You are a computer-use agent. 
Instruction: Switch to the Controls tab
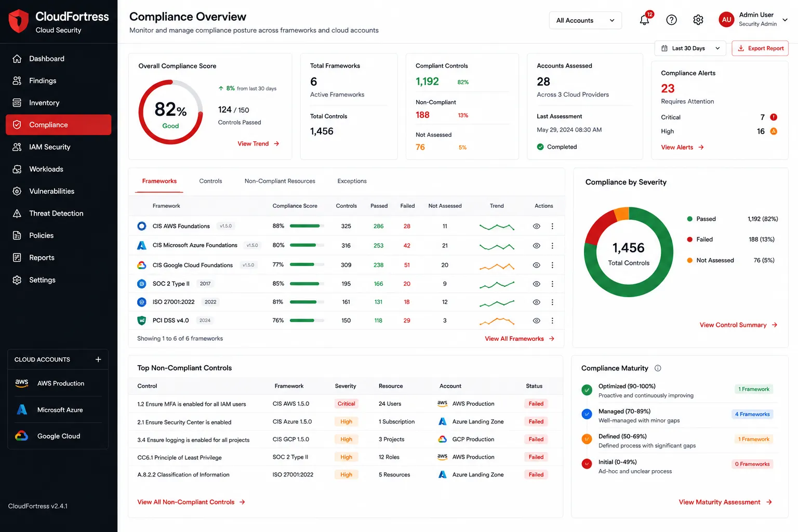(x=210, y=181)
